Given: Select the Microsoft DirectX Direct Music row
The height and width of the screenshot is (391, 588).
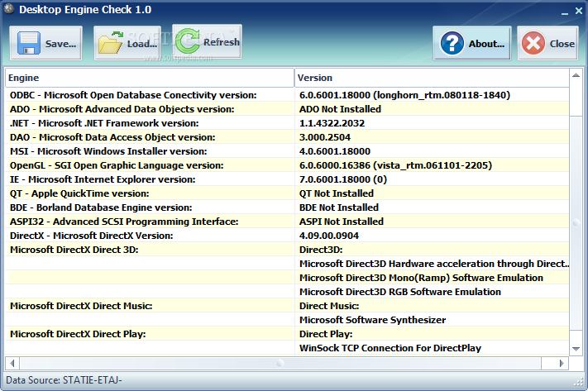Looking at the screenshot, I should (287, 306).
